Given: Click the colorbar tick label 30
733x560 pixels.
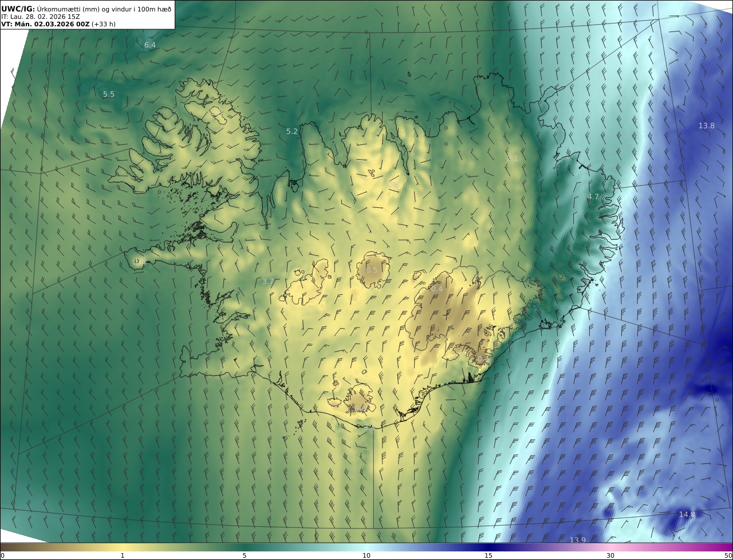Looking at the screenshot, I should (x=610, y=555).
